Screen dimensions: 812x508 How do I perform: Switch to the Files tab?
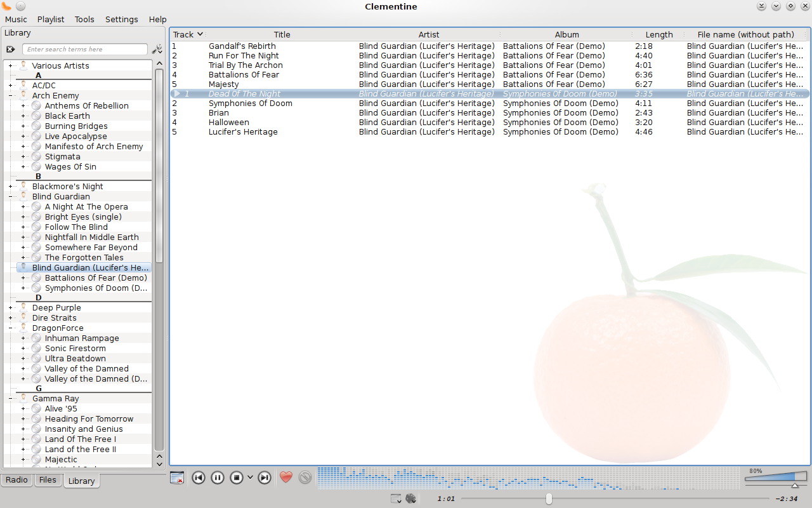(x=48, y=479)
